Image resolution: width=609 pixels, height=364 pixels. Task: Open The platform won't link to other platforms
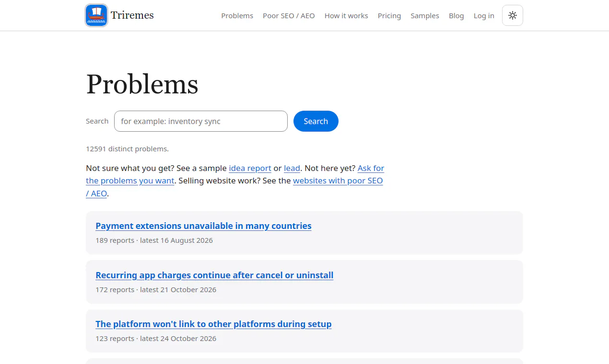click(x=213, y=324)
